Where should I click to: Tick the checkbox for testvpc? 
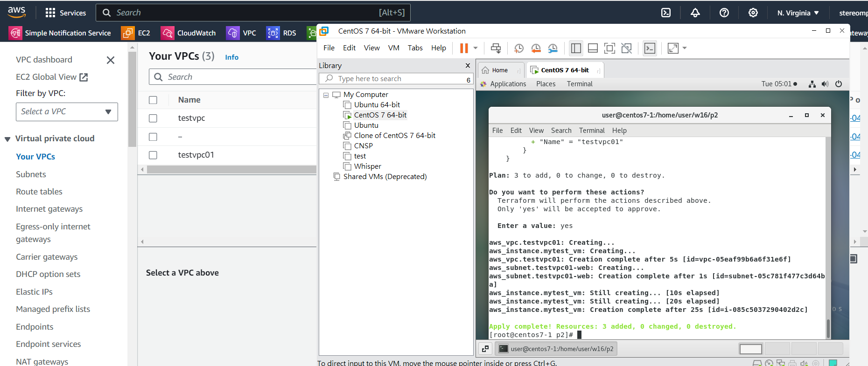153,118
